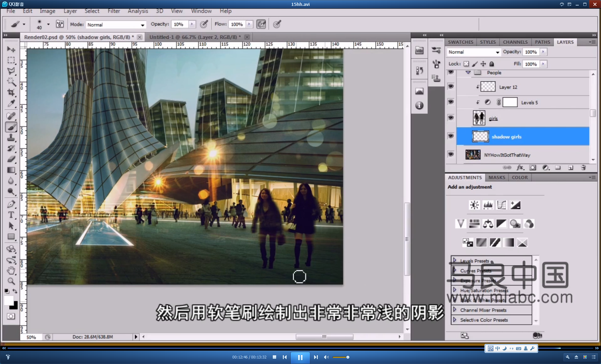Image resolution: width=601 pixels, height=364 pixels.
Task: Select the Move tool
Action: coord(11,50)
